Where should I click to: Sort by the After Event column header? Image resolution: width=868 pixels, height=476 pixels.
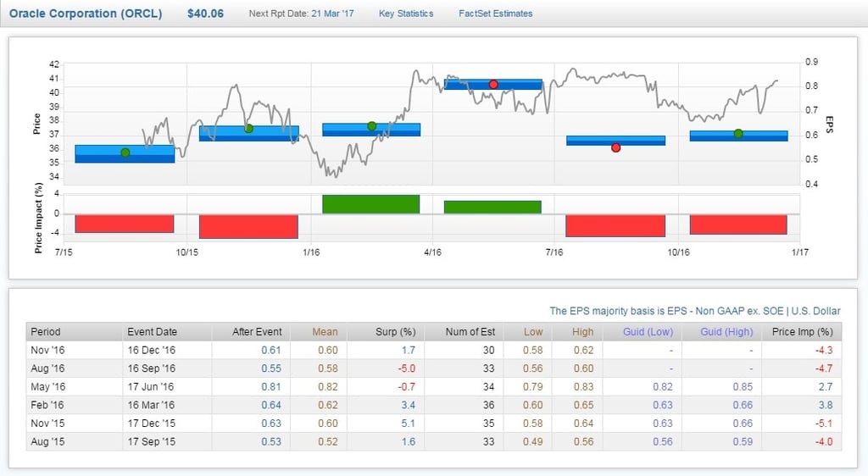click(251, 332)
